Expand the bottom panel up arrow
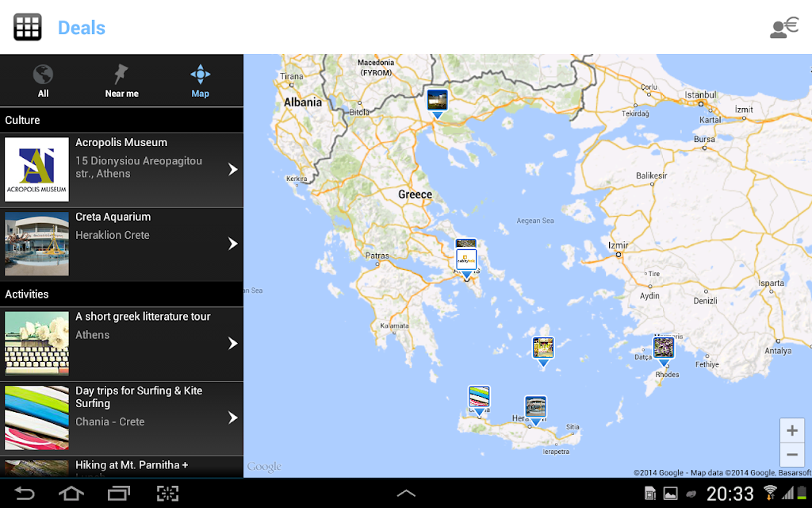812x508 pixels. [406, 493]
